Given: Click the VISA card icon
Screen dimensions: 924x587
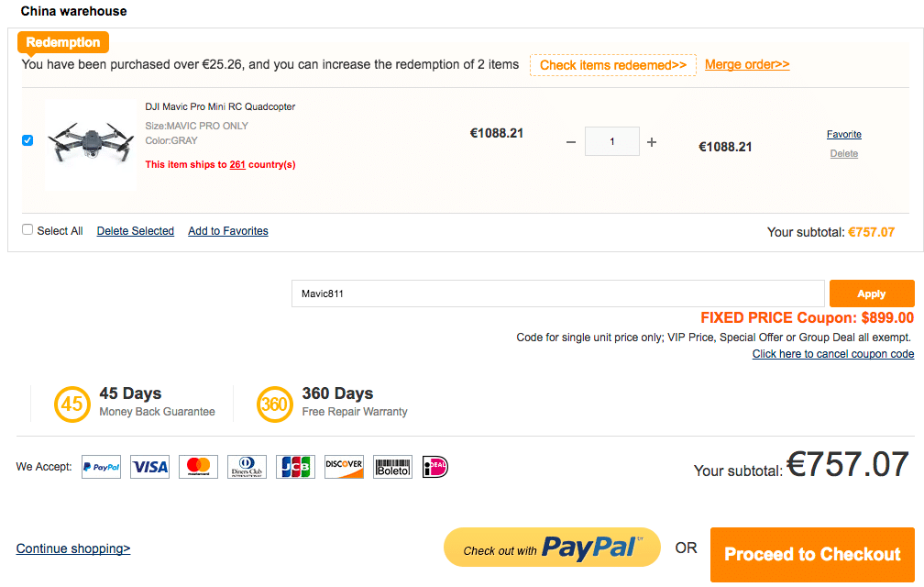Looking at the screenshot, I should (x=149, y=467).
